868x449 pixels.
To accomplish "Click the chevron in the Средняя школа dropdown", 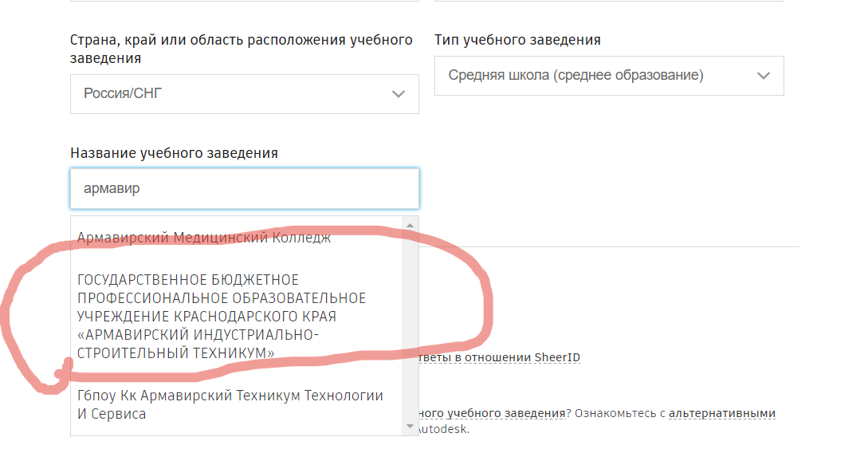I will 764,76.
